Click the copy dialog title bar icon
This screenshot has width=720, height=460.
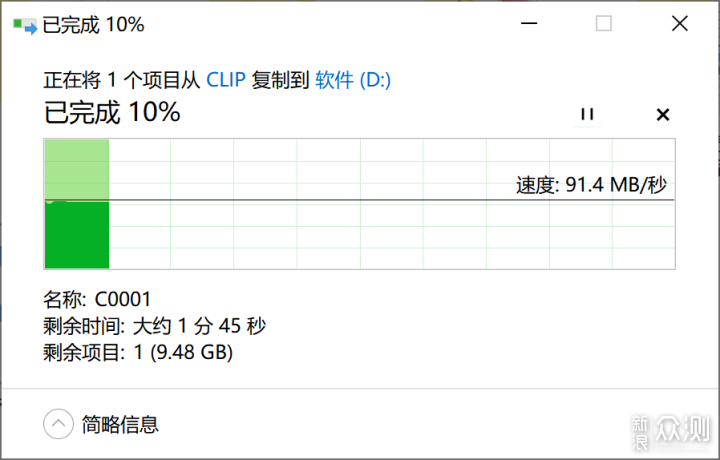(25, 26)
